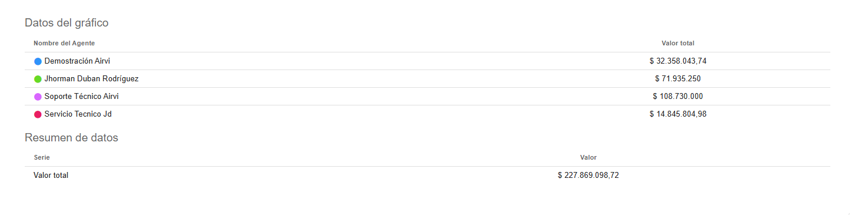Click the green dot beside Jhorman Duban Rodríguez
This screenshot has width=868, height=215.
tap(38, 79)
